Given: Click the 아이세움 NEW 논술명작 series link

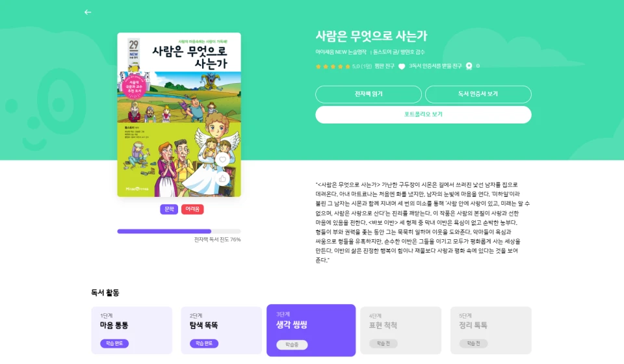Looking at the screenshot, I should point(341,52).
